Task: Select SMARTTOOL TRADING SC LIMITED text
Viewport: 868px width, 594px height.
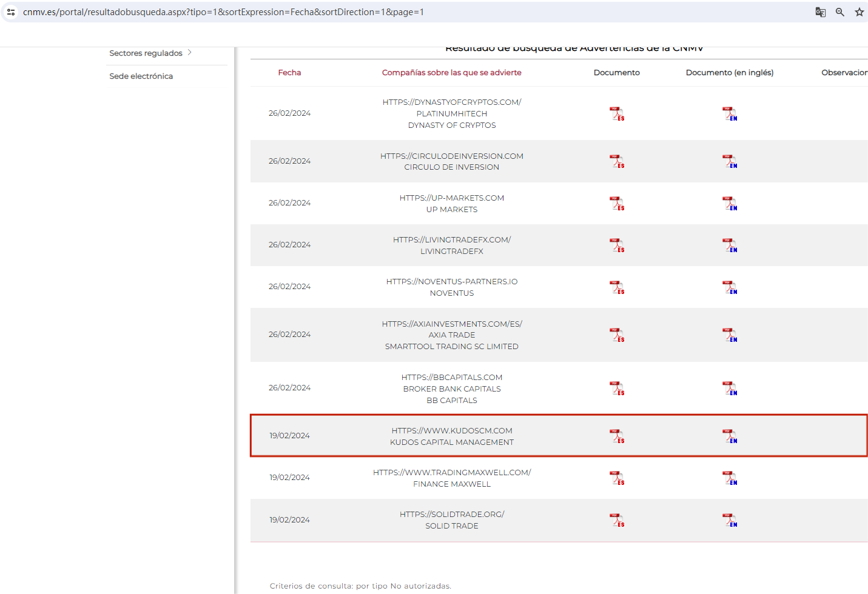Action: (x=452, y=347)
